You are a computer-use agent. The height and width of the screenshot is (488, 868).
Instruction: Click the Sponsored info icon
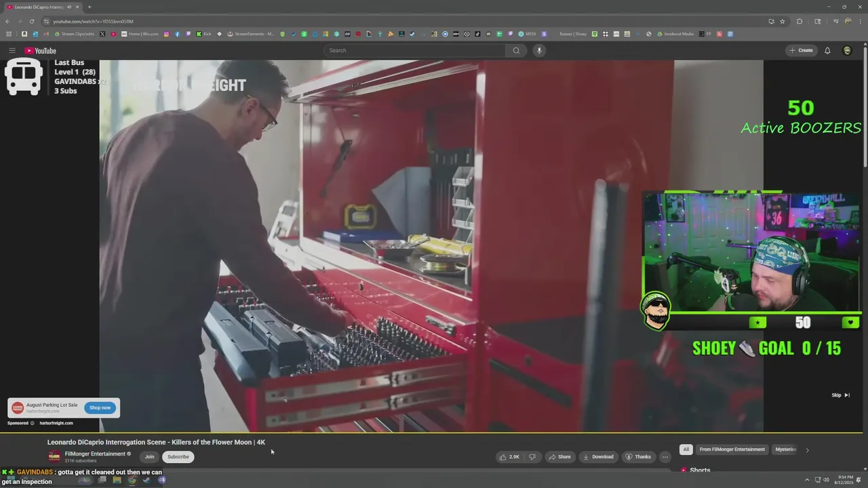[x=32, y=423]
